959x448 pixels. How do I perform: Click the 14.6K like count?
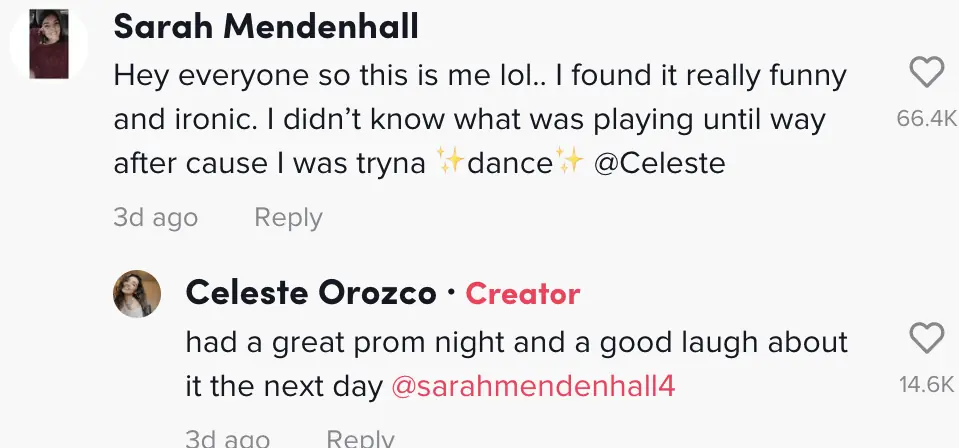927,385
